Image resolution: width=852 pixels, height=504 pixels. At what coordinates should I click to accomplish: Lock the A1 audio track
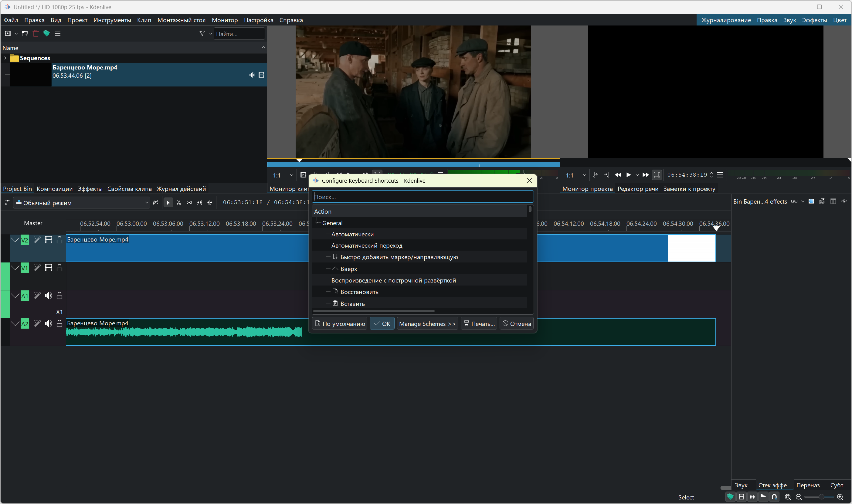tap(59, 296)
